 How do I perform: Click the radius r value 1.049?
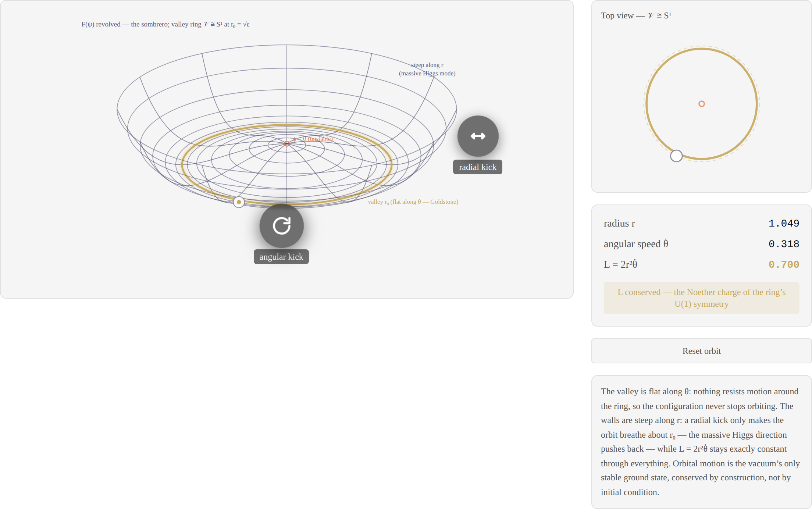784,223
